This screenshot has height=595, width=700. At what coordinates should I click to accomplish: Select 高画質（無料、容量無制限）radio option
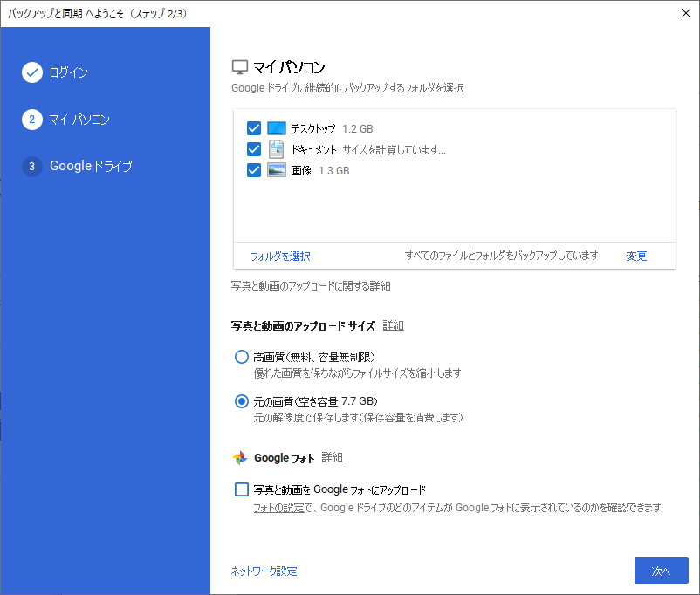(242, 357)
